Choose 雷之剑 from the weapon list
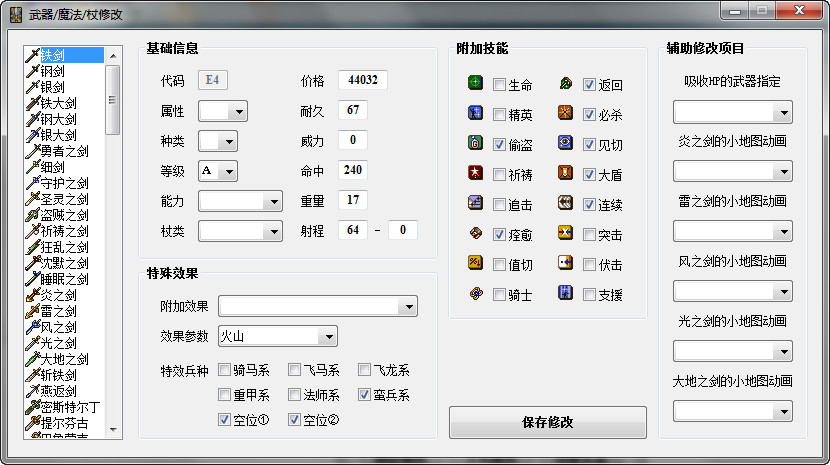The width and height of the screenshot is (830, 465). (58, 311)
